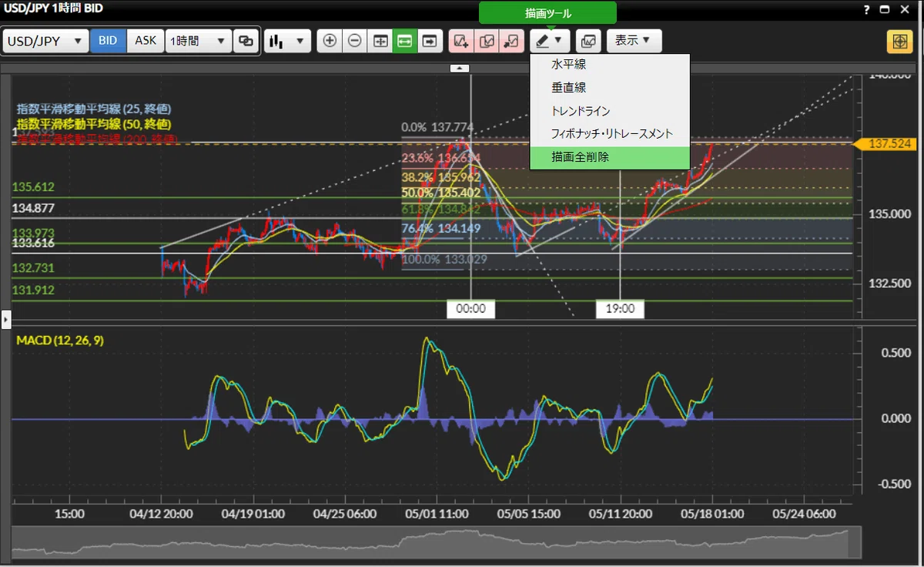Click the vertical fit chart icon
Screen dimensions: 924x567
pyautogui.click(x=380, y=41)
